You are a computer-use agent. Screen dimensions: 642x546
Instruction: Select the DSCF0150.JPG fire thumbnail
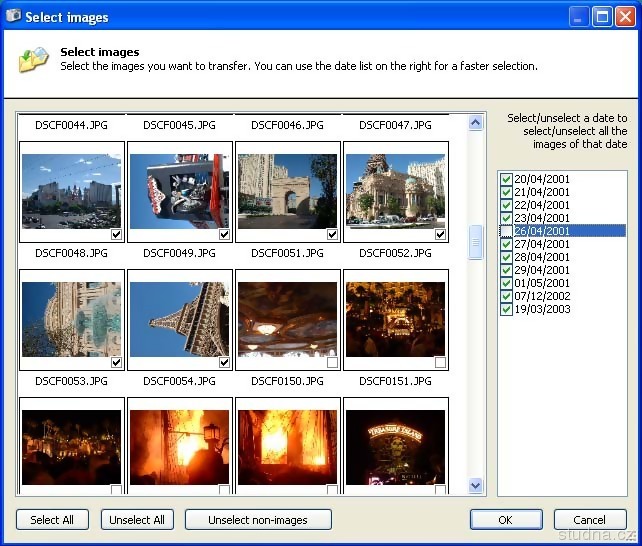288,446
